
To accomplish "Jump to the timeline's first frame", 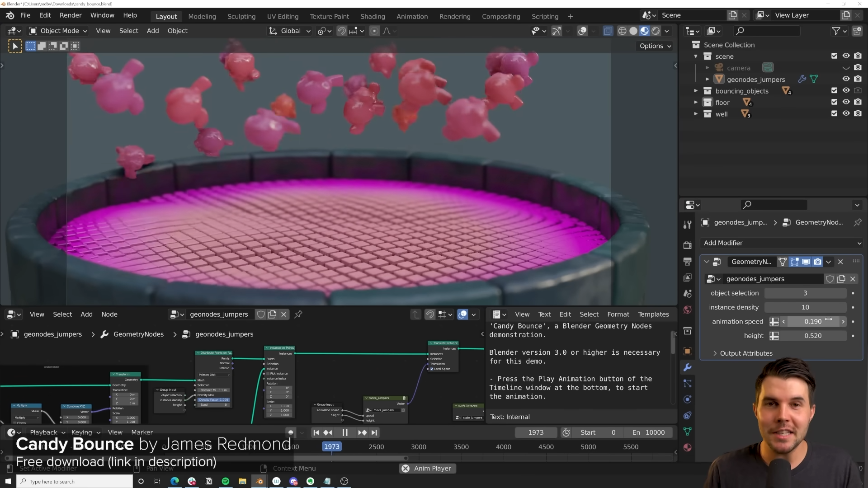I will 316,432.
